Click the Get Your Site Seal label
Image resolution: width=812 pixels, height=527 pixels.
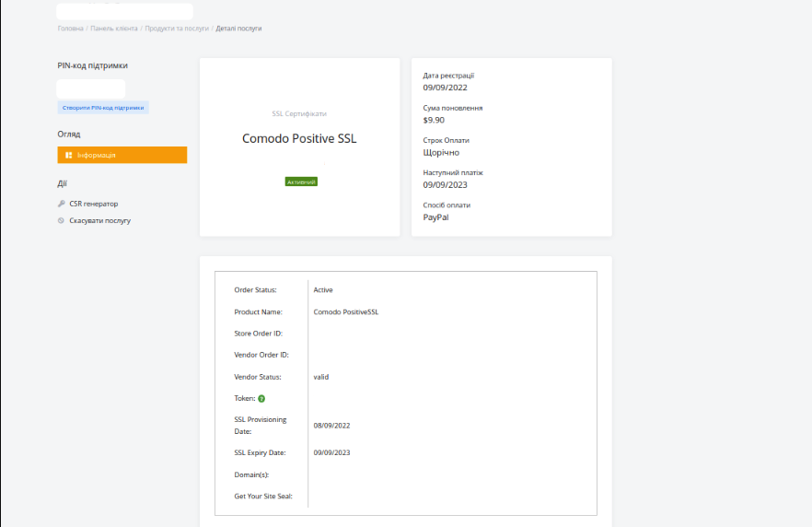(x=263, y=496)
